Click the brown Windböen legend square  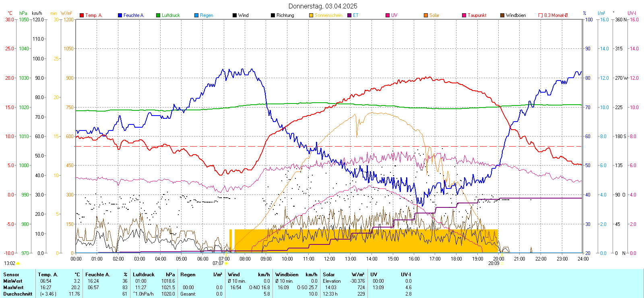tap(502, 15)
